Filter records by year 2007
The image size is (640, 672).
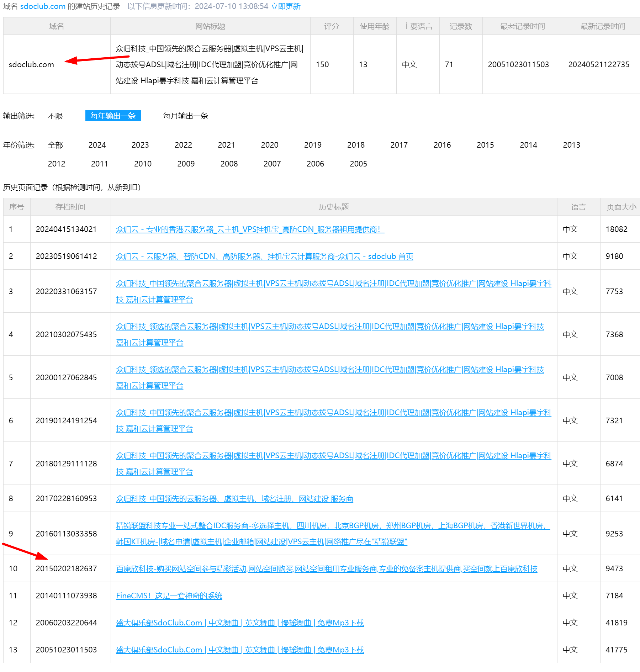click(x=272, y=164)
